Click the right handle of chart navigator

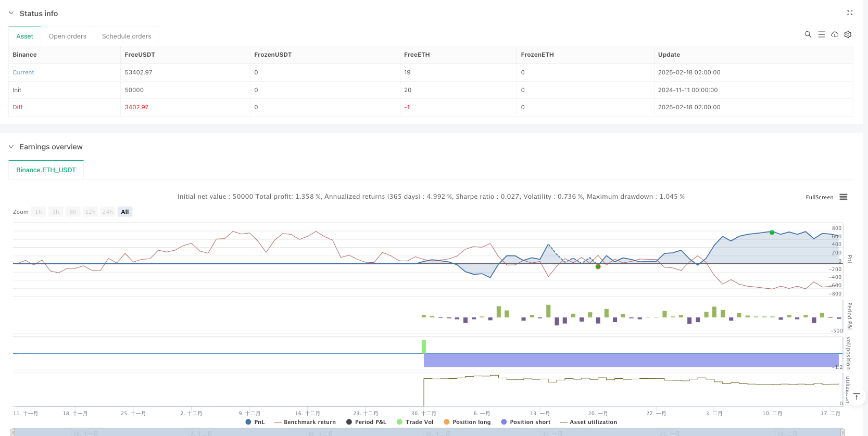pyautogui.click(x=842, y=432)
